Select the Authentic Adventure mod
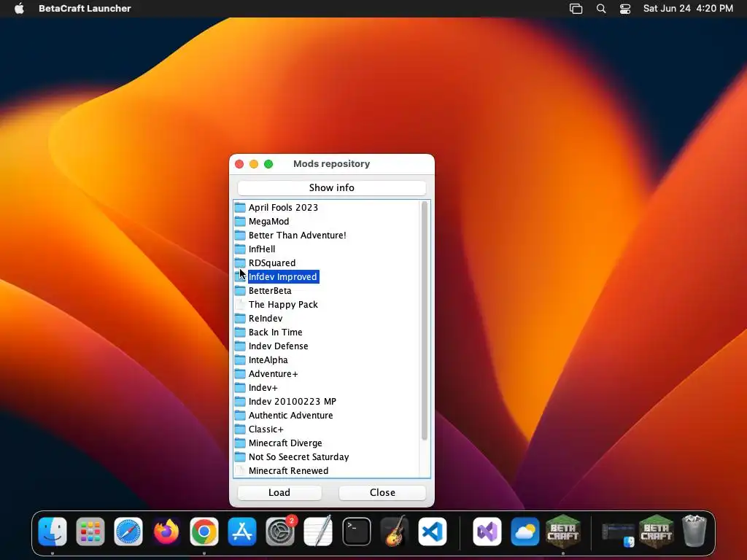 coord(290,415)
